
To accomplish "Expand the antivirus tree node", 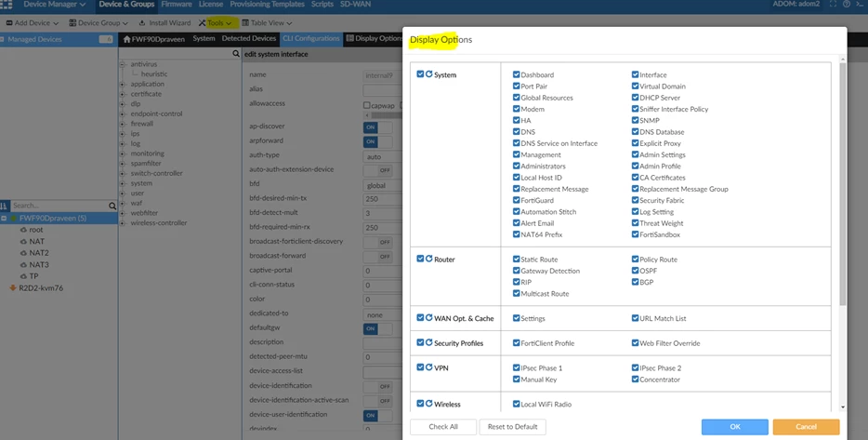I will [123, 64].
